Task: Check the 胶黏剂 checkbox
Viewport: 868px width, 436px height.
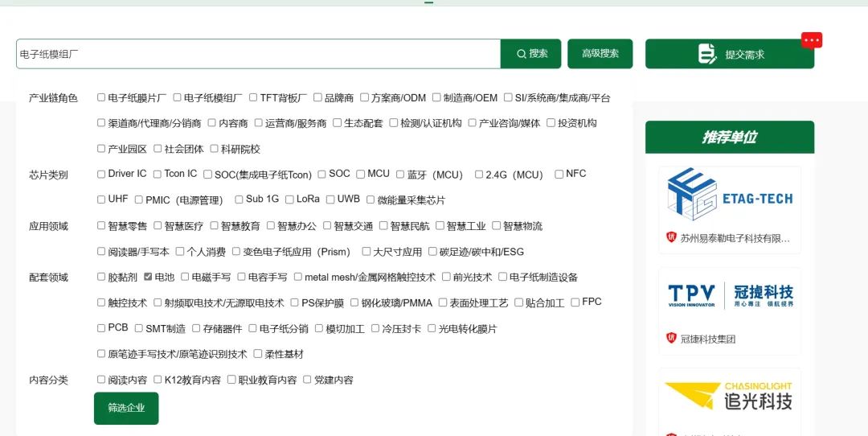Action: pyautogui.click(x=100, y=277)
